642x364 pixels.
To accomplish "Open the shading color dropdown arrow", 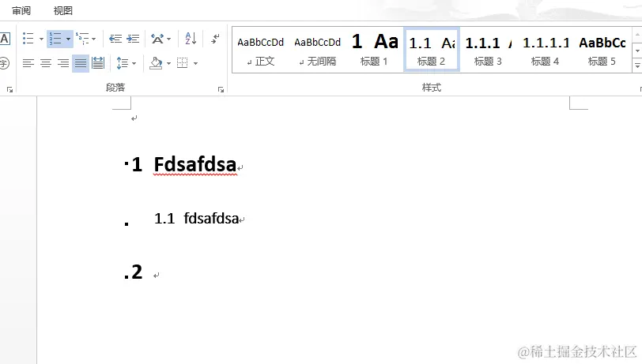I will (168, 63).
